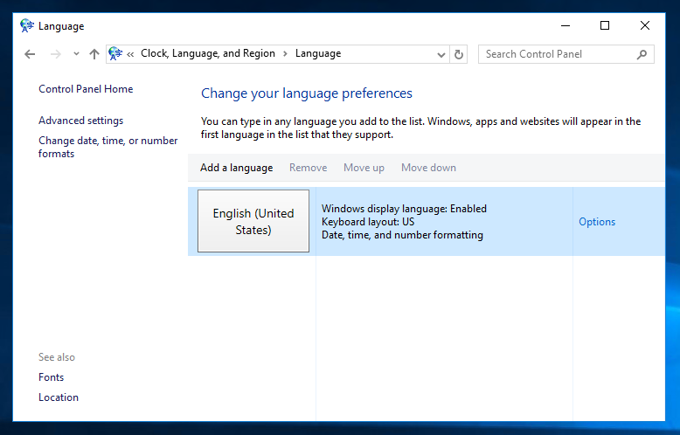Click 'Keyboard layout: US' text

(x=368, y=222)
